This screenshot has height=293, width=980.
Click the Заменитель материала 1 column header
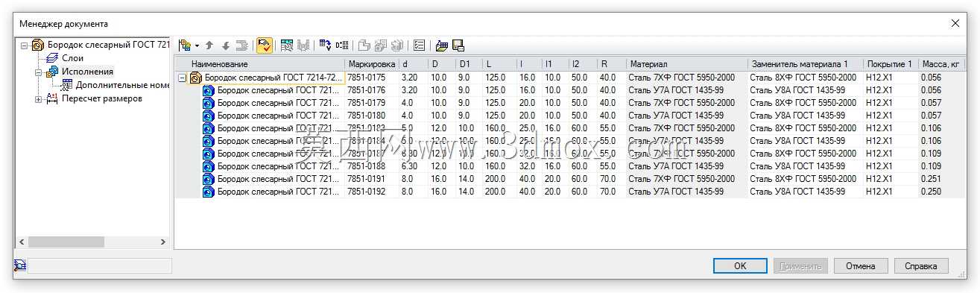coord(805,64)
